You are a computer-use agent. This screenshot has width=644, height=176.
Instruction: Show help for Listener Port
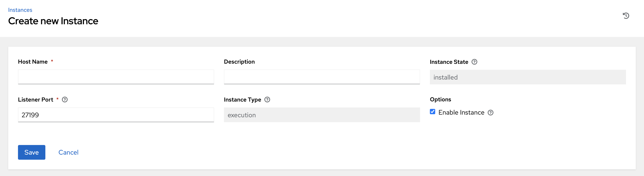[65, 100]
